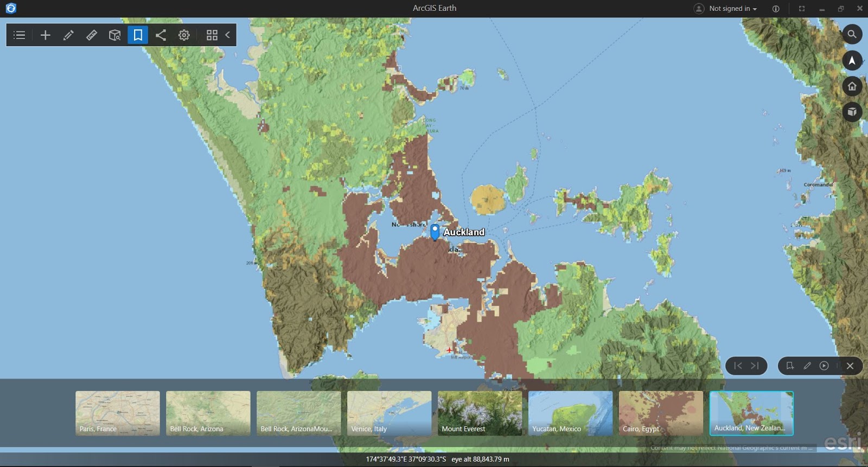The height and width of the screenshot is (467, 868).
Task: Click the airport symbol on the map
Action: pyautogui.click(x=449, y=350)
